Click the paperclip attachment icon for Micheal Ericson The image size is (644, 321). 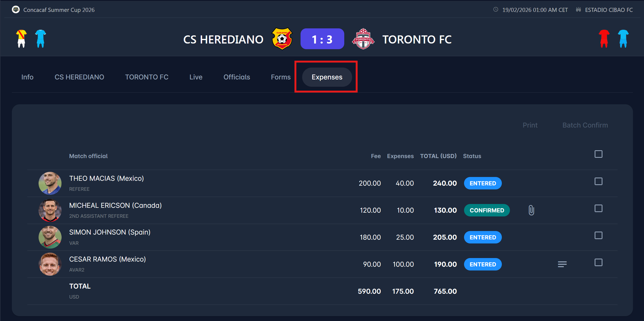tap(531, 210)
